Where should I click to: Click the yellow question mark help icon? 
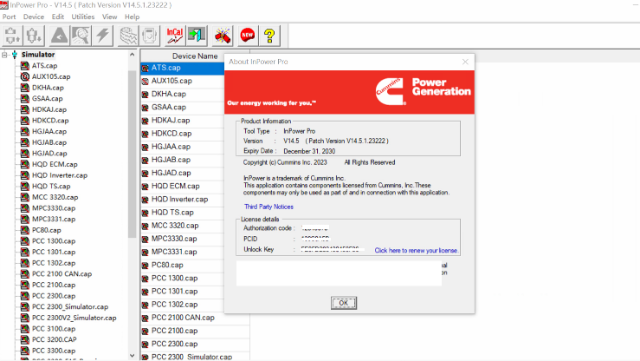[269, 36]
